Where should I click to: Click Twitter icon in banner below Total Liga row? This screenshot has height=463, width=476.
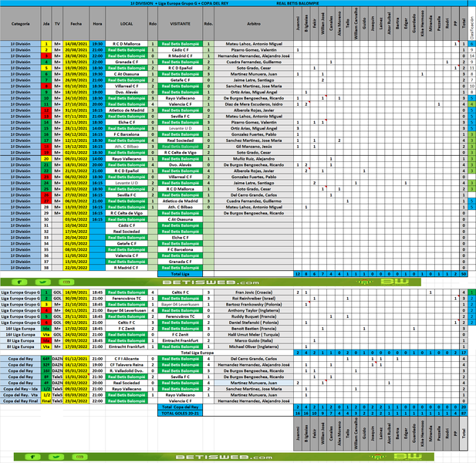pos(42,282)
